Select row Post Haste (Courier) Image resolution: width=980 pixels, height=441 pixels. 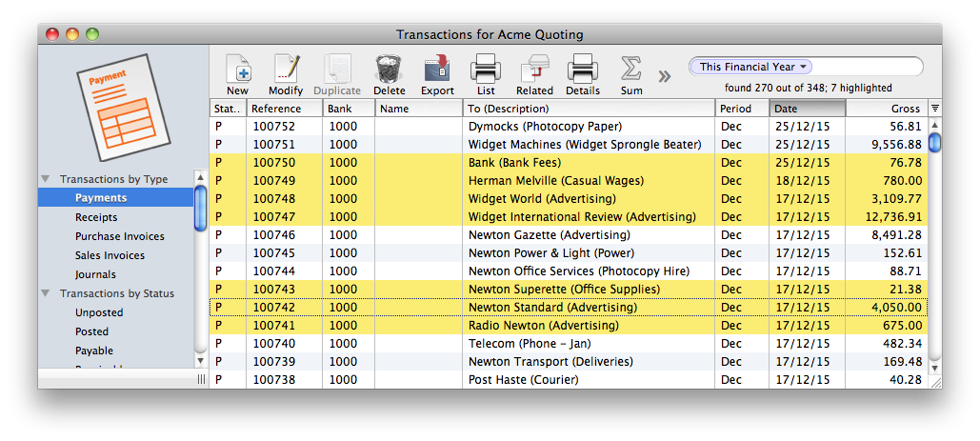tap(569, 380)
